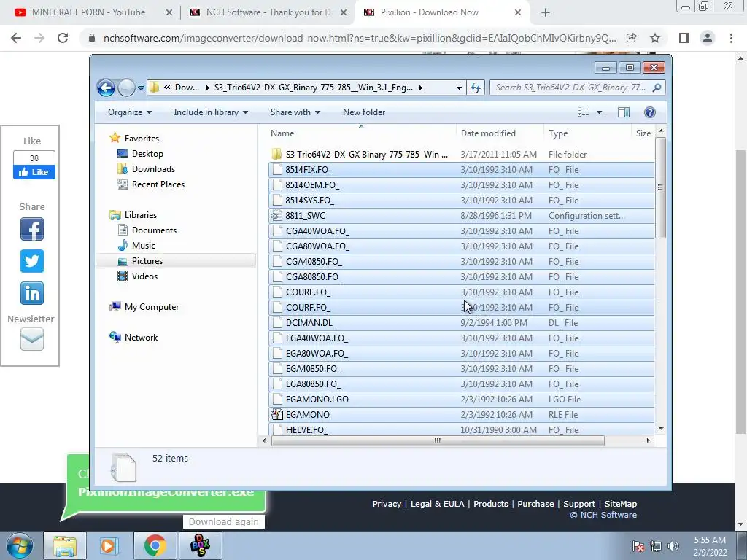This screenshot has width=747, height=560.
Task: Click the Explorer search field
Action: 572,87
